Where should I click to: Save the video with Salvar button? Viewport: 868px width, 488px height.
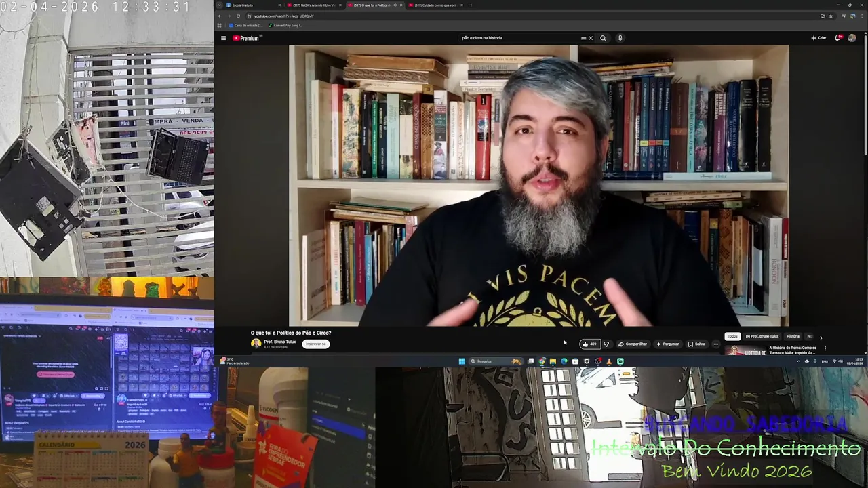(x=696, y=344)
